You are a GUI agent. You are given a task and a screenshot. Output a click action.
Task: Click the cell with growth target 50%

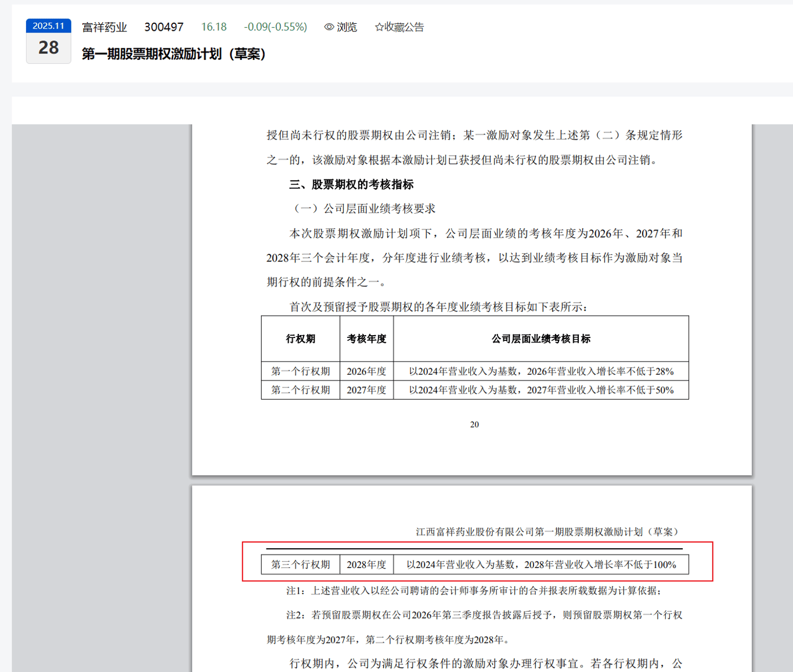541,390
